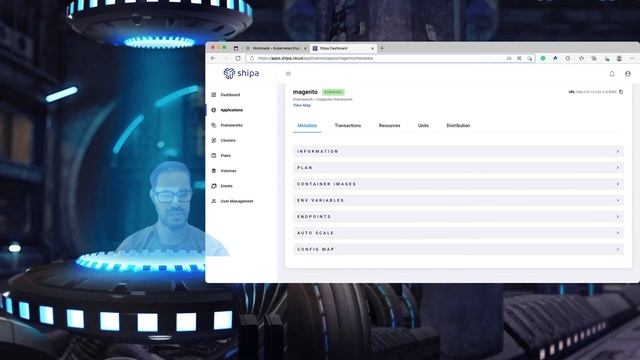Image resolution: width=640 pixels, height=360 pixels.
Task: Switch to the Resources tab
Action: [389, 126]
